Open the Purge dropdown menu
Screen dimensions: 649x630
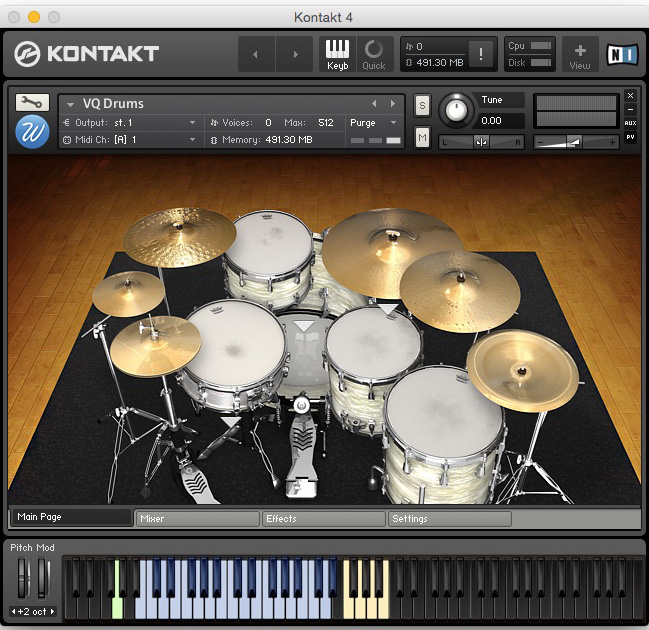click(373, 123)
